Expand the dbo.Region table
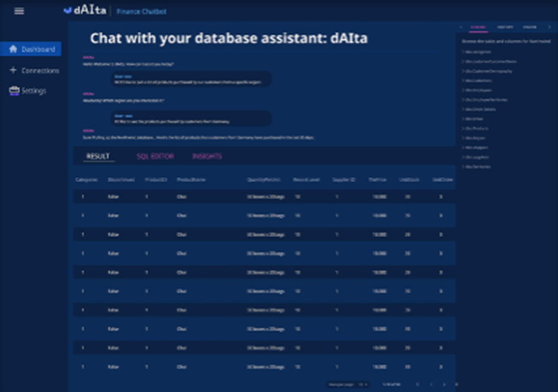558x392 pixels. [x=473, y=138]
